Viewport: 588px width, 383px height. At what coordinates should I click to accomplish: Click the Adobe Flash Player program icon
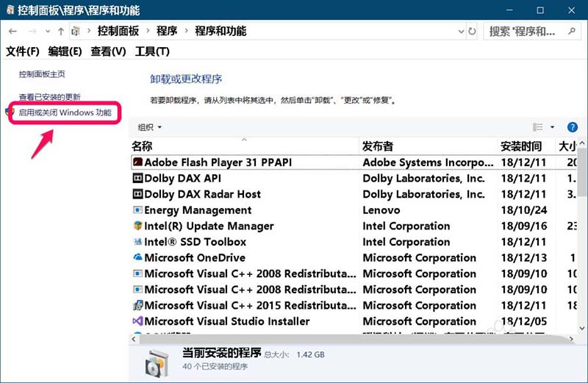point(137,162)
